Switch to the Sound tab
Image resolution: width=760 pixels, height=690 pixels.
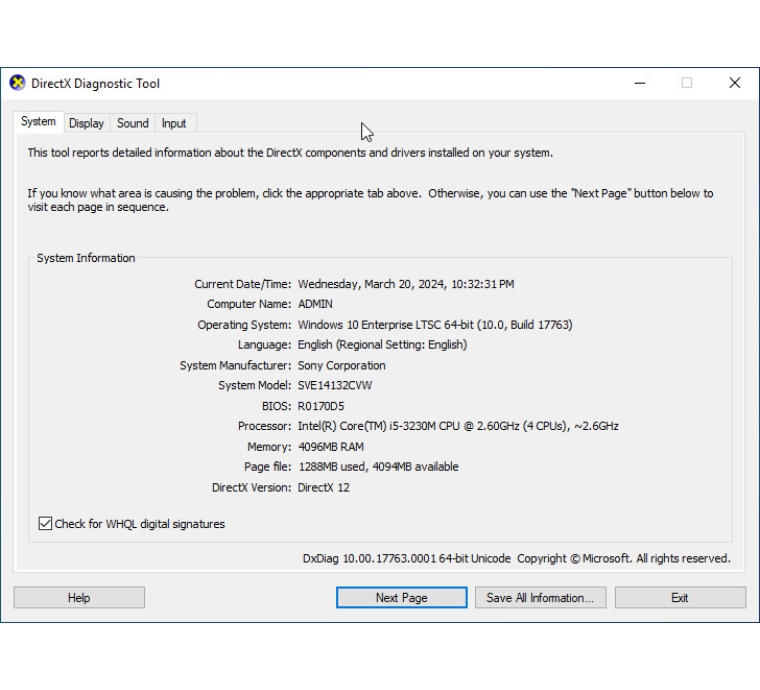pos(132,124)
